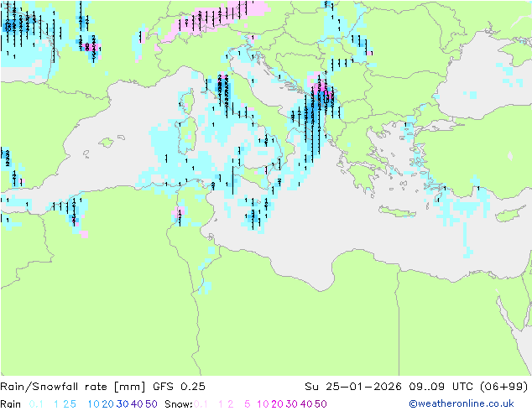Click the 'GFS 0.25' model label

[x=179, y=386]
